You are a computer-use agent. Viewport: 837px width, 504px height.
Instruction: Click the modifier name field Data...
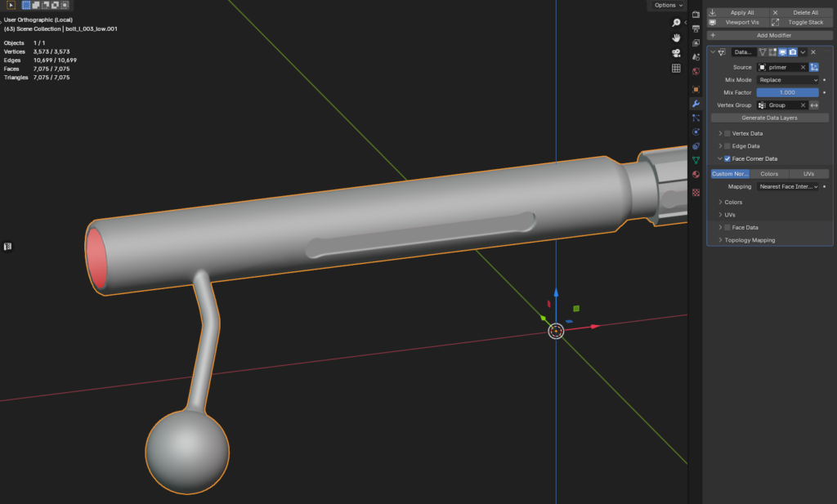tap(743, 52)
